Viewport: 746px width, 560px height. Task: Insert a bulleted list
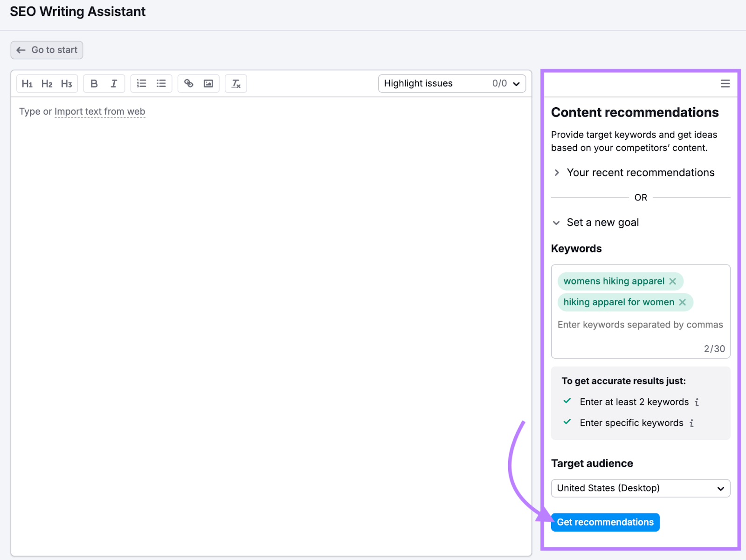pyautogui.click(x=161, y=83)
